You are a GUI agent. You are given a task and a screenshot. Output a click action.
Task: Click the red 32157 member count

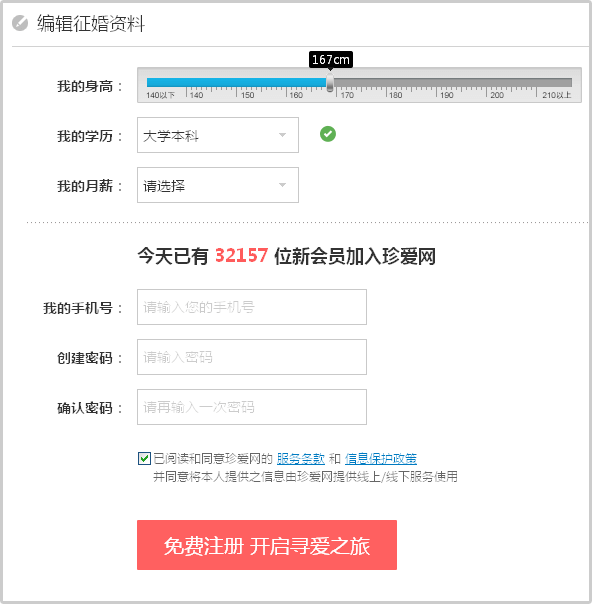coord(242,255)
